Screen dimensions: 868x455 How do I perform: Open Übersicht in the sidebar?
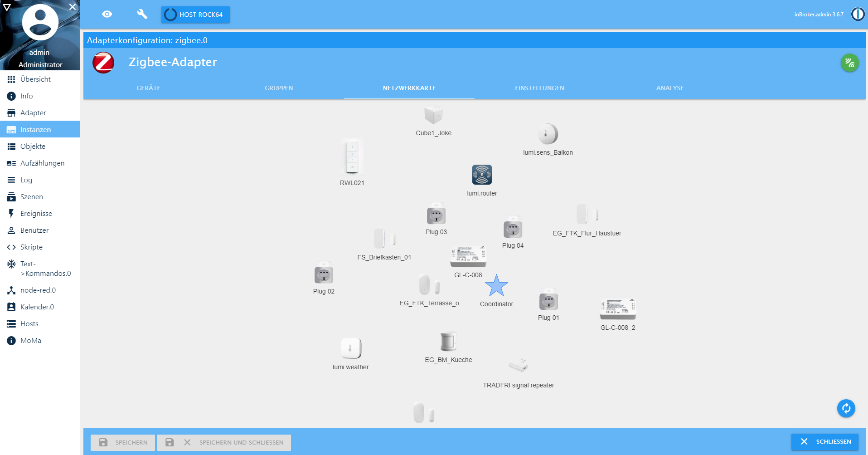coord(40,79)
